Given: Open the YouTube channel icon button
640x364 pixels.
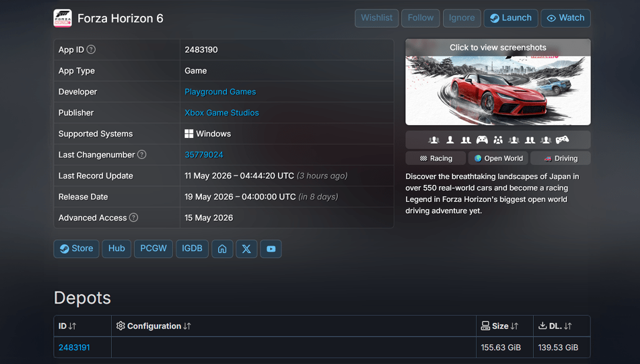Looking at the screenshot, I should [271, 249].
